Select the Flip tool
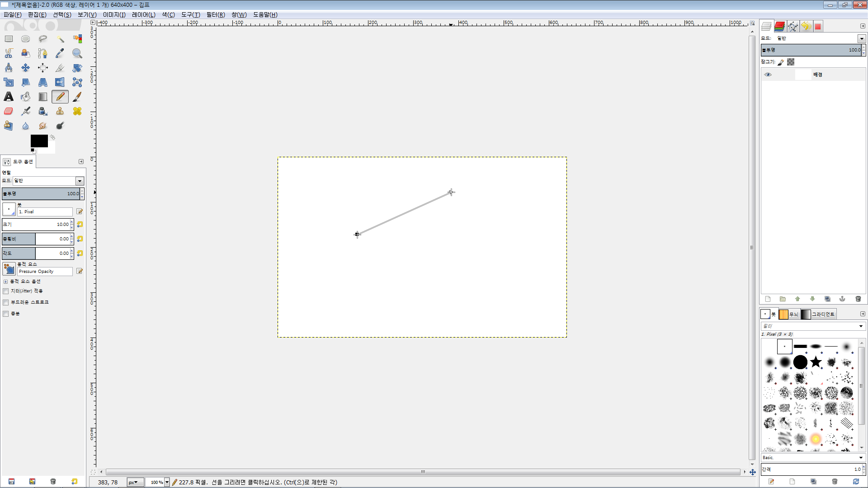Image resolution: width=868 pixels, height=488 pixels. pyautogui.click(x=60, y=82)
